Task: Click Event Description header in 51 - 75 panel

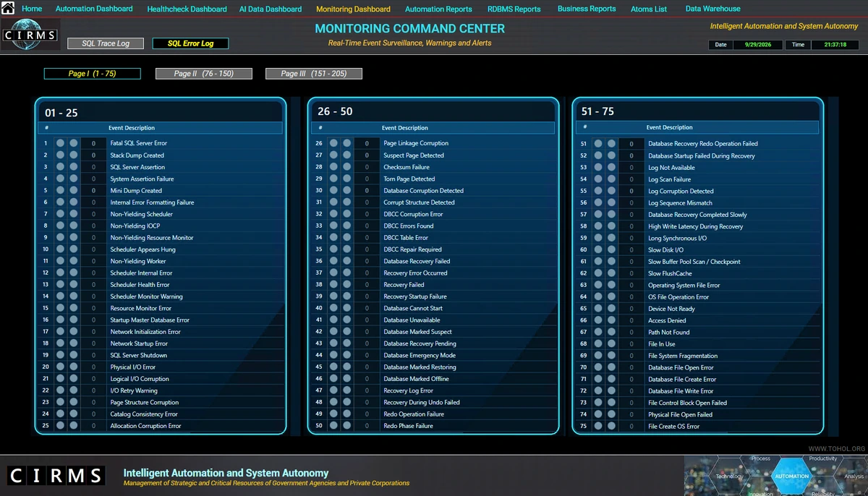Action: click(x=670, y=127)
